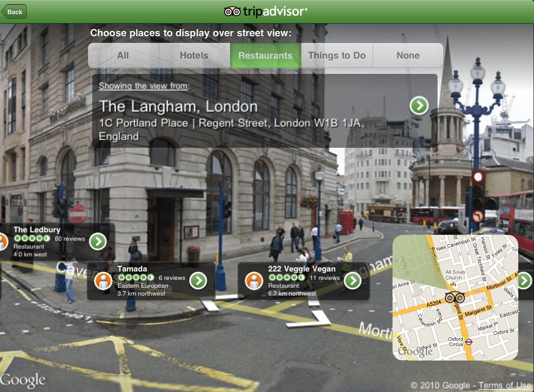The height and width of the screenshot is (392, 534).
Task: Open the Terms of Use link
Action: [505, 386]
